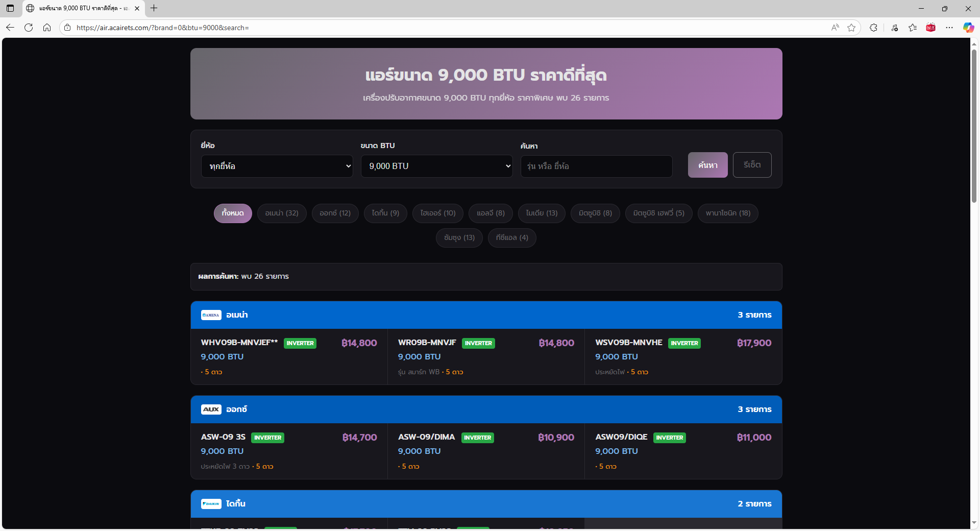Go back to the previous page

10,28
